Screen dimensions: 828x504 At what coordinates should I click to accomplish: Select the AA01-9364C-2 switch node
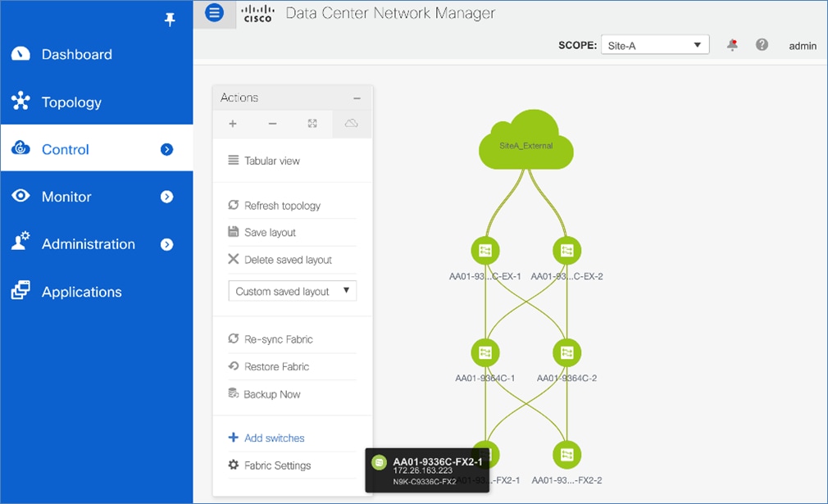566,352
